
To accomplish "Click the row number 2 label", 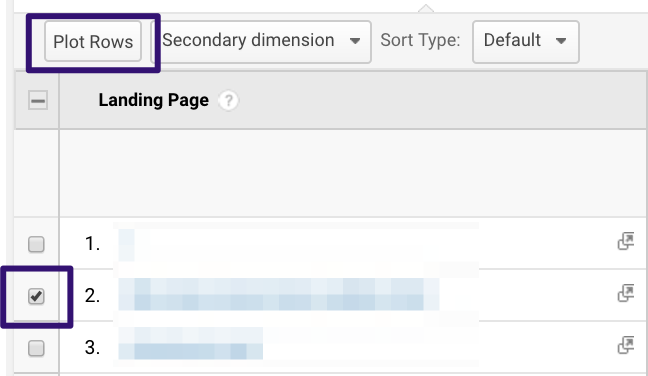I will point(92,296).
